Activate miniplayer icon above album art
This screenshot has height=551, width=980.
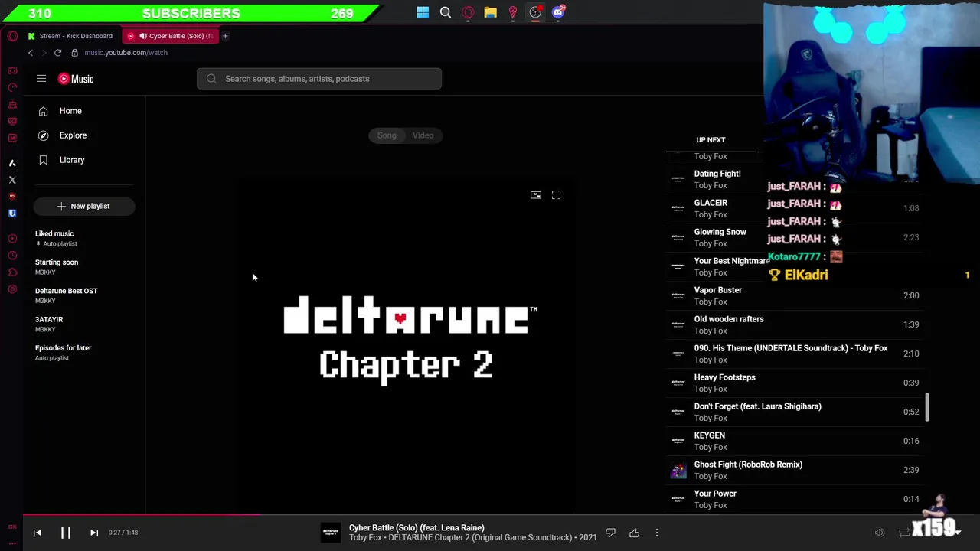536,195
